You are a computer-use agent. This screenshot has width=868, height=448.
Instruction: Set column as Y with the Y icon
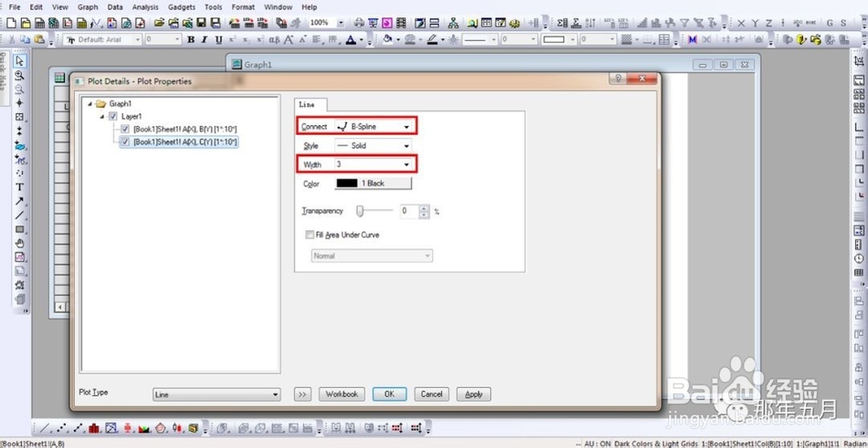pyautogui.click(x=754, y=23)
